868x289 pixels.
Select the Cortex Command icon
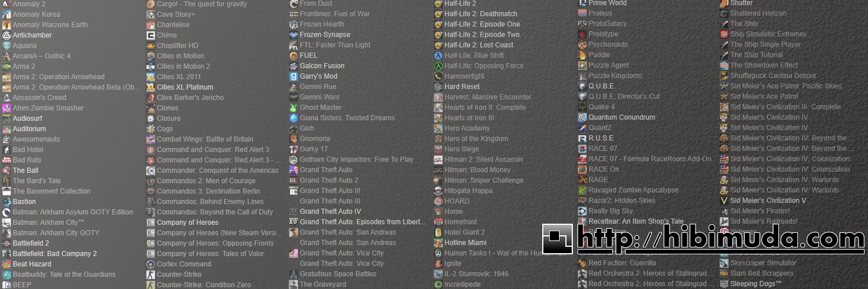(x=150, y=264)
